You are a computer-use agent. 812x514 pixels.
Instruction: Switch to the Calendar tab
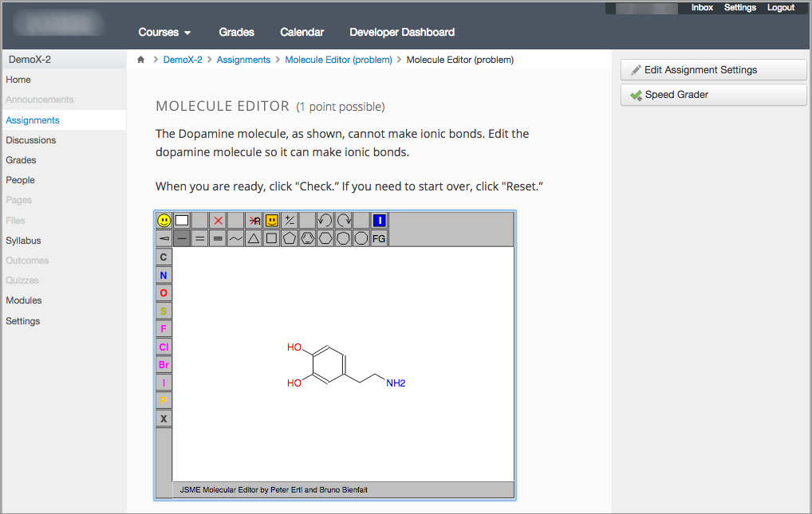tap(302, 32)
